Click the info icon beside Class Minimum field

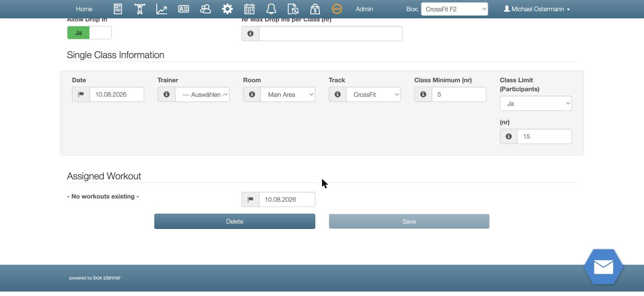(x=423, y=94)
